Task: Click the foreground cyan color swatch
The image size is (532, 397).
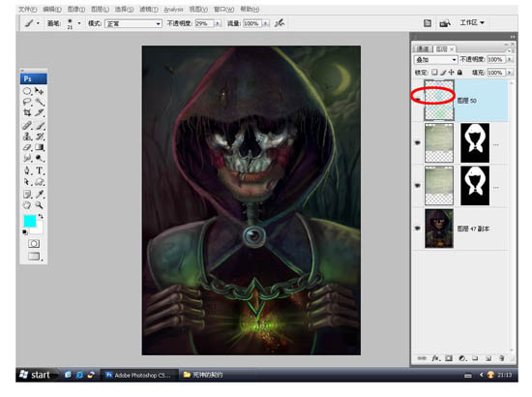Action: pyautogui.click(x=29, y=221)
